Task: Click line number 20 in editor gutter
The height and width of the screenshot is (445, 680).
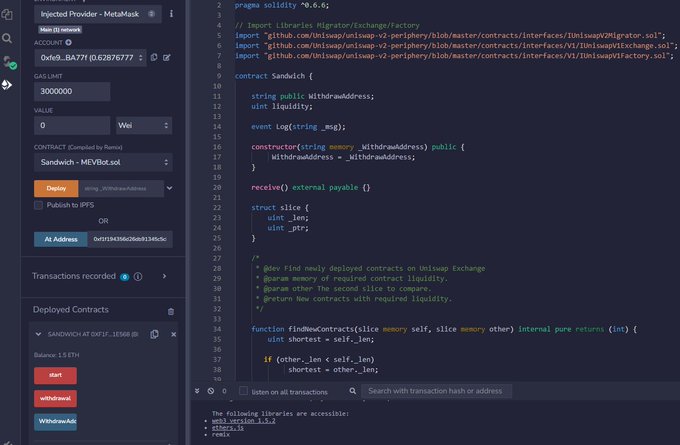Action: coord(217,187)
